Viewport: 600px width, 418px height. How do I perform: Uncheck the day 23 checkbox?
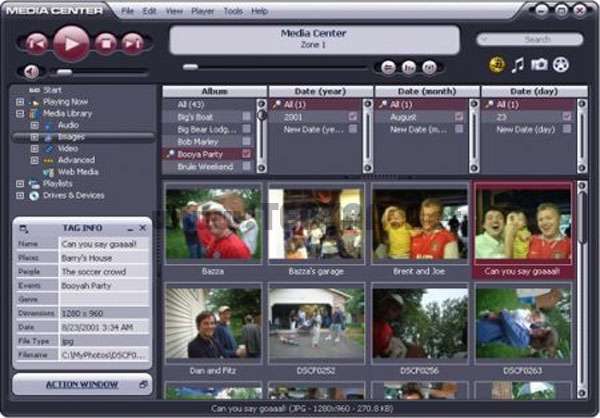(x=567, y=116)
